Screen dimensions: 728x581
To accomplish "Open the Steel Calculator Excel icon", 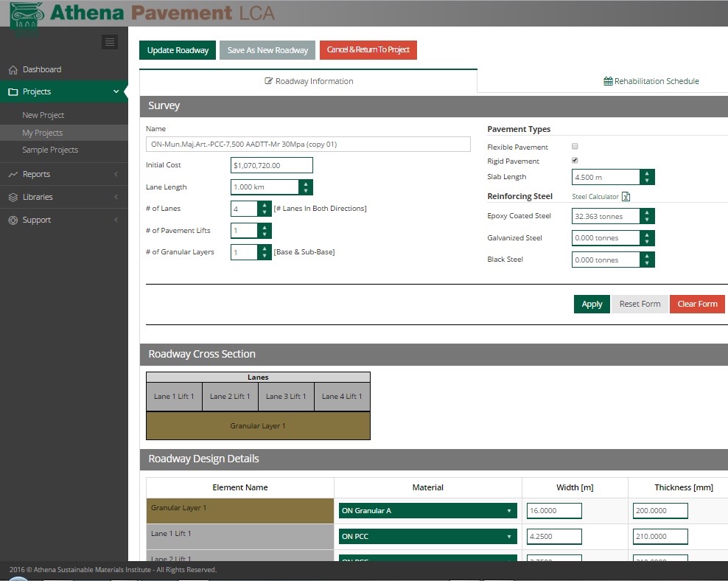I will [626, 197].
